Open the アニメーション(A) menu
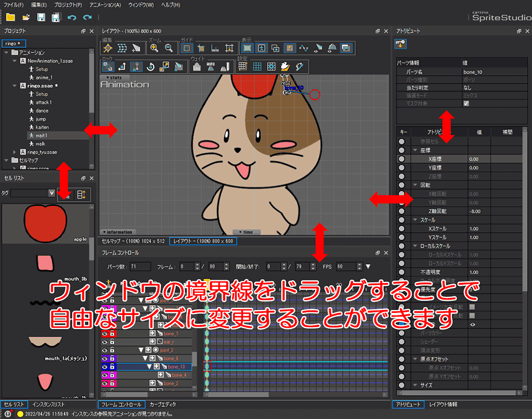 [105, 5]
